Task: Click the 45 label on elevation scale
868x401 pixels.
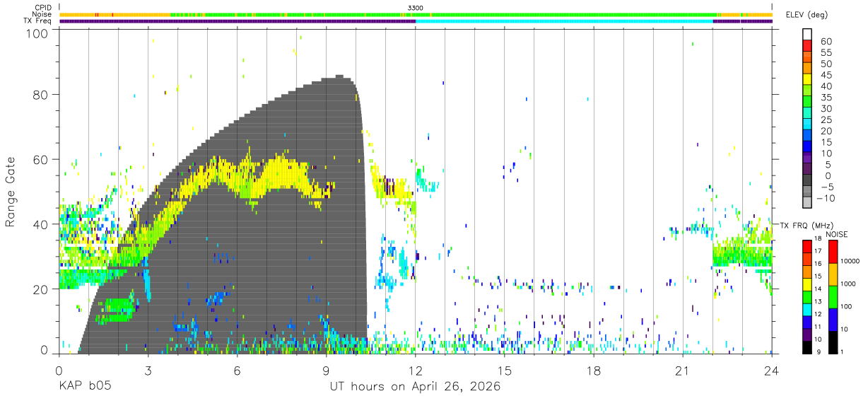Action: point(825,75)
